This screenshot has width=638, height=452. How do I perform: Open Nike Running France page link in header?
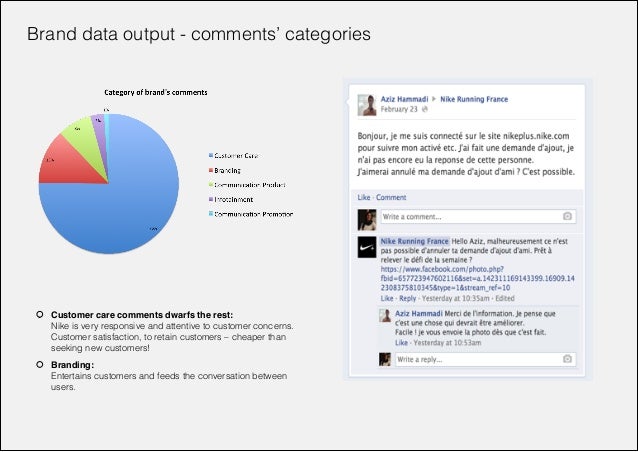click(474, 99)
